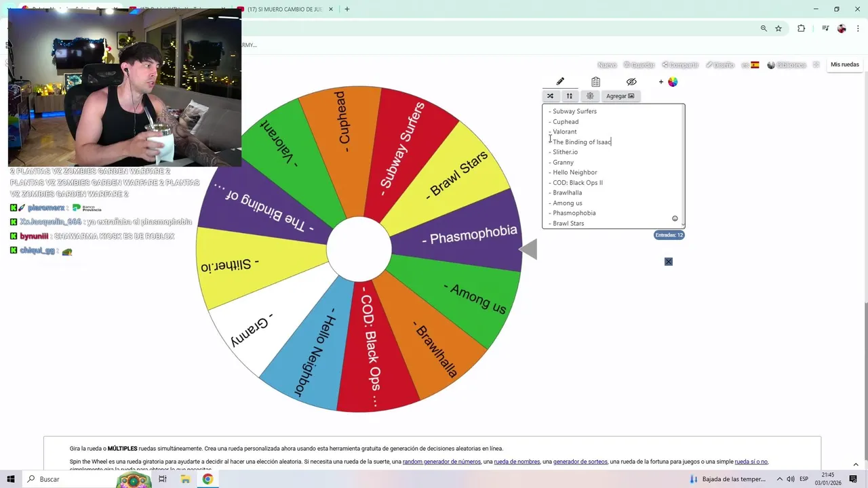868x488 pixels.
Task: Open a new browser tab
Action: click(347, 9)
